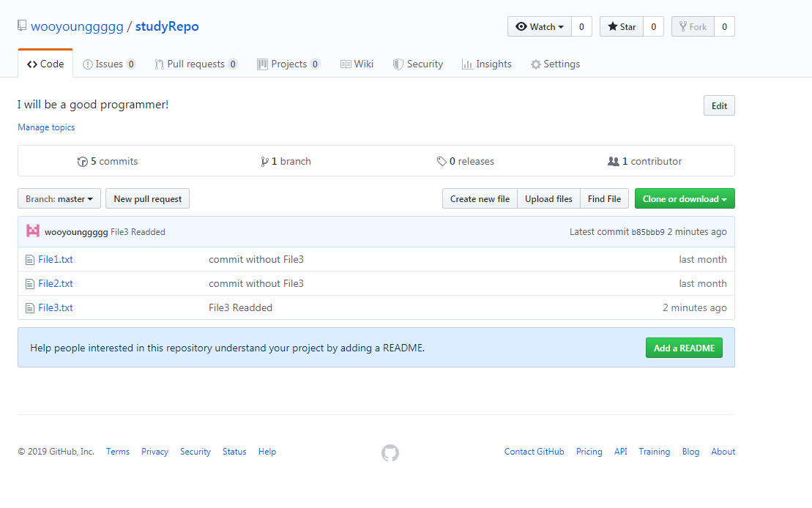Open the studyRepo repository name link
812x508 pixels.
[x=167, y=26]
